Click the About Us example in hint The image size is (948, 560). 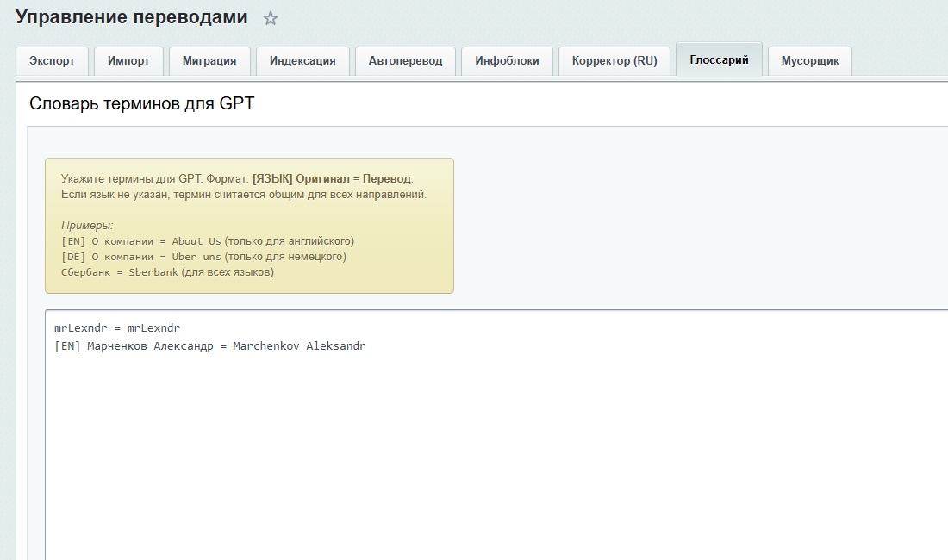[x=196, y=241]
